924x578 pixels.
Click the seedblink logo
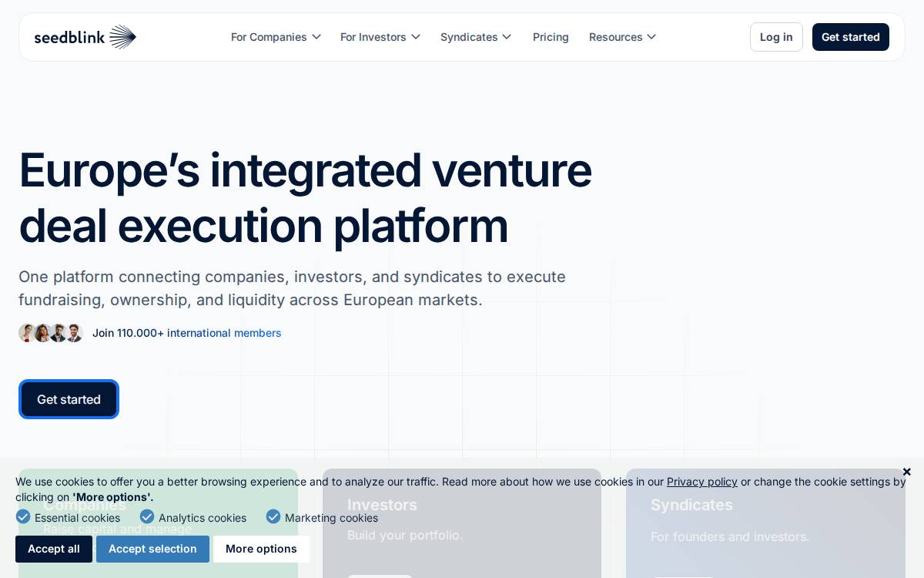coord(85,37)
